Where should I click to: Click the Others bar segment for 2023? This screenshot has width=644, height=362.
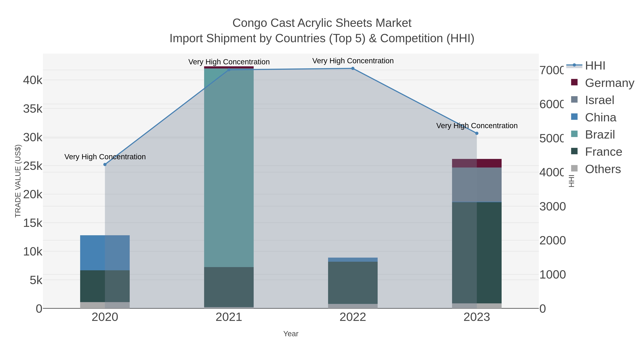tap(477, 306)
